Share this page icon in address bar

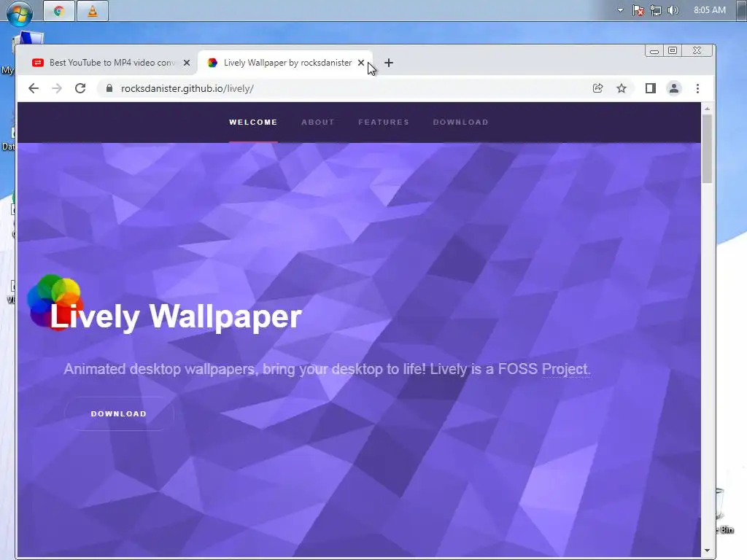click(598, 88)
